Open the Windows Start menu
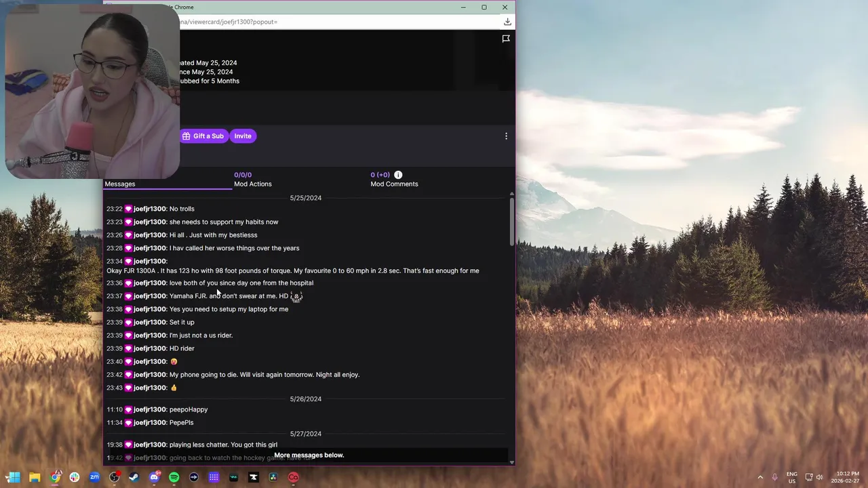The width and height of the screenshot is (868, 488). [x=14, y=477]
